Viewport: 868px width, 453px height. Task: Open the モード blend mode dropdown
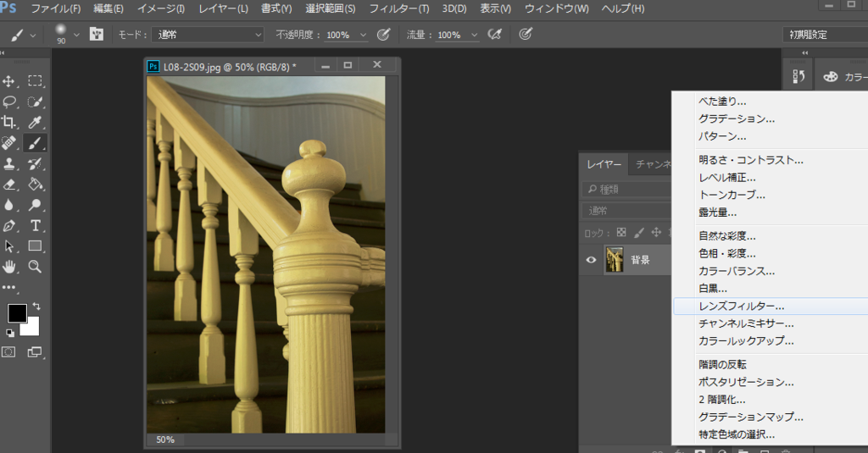coord(209,35)
